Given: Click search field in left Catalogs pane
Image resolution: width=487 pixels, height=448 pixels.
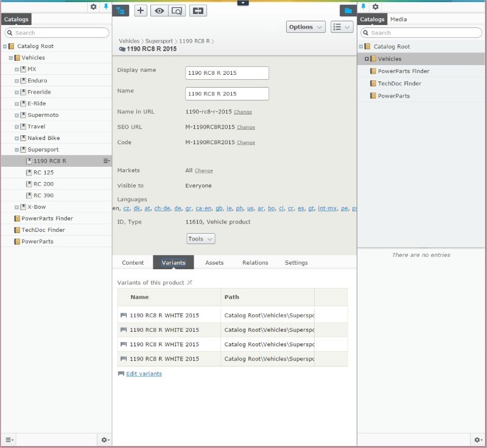Looking at the screenshot, I should tap(57, 33).
